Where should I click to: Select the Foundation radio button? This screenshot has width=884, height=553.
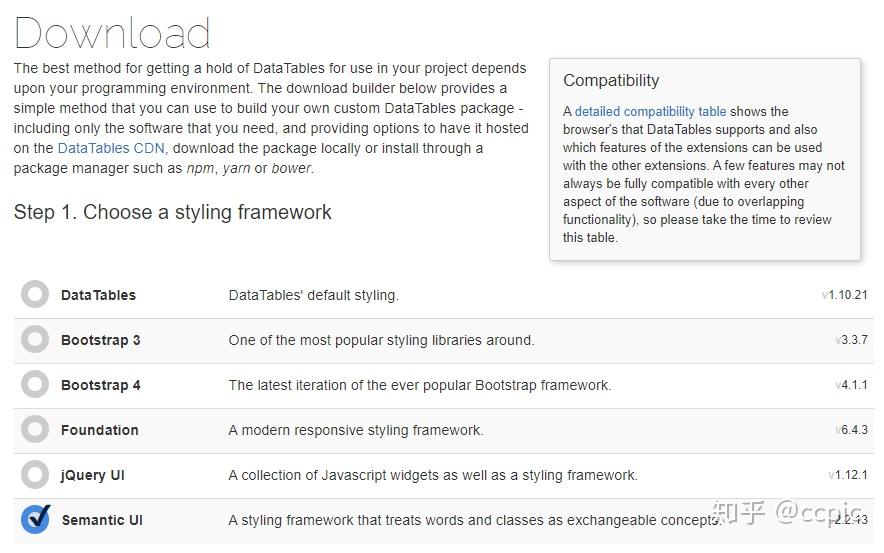click(35, 430)
